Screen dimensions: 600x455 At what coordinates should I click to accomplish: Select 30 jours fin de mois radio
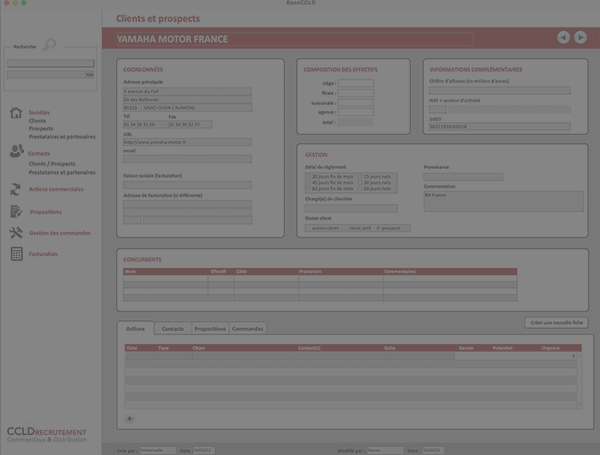[308, 176]
